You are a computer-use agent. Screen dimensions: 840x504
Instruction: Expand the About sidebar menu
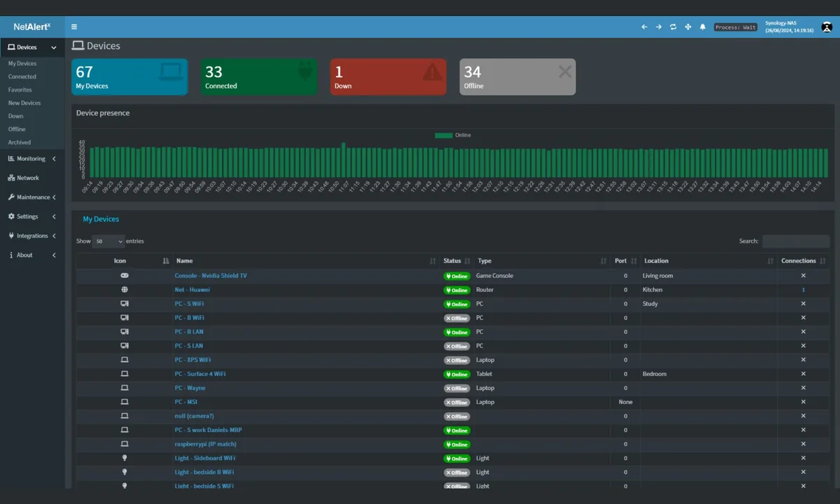tap(32, 255)
